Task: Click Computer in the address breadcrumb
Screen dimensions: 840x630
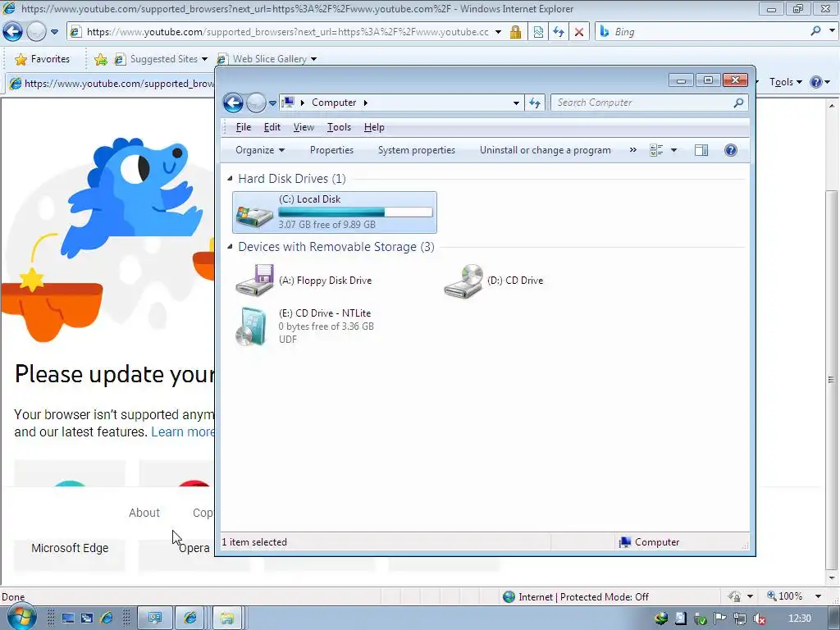Action: pyautogui.click(x=334, y=103)
